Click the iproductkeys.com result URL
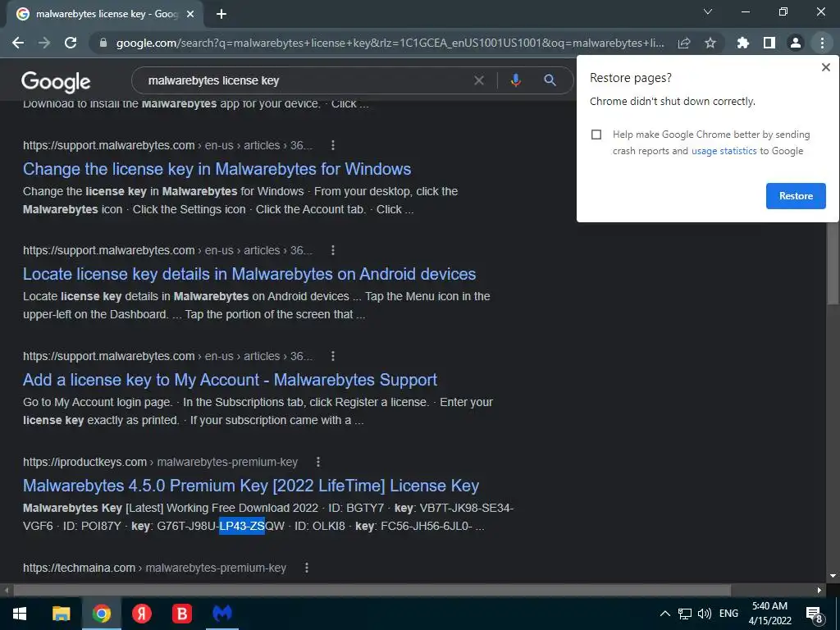 click(x=160, y=462)
